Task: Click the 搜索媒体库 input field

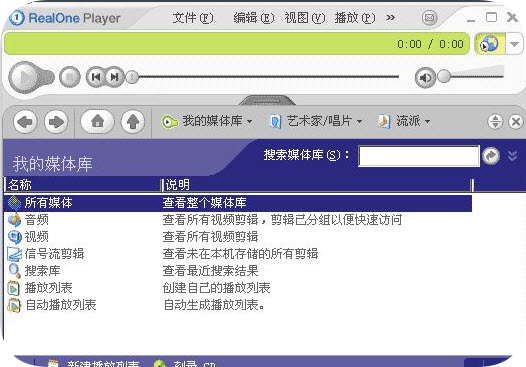Action: click(419, 156)
